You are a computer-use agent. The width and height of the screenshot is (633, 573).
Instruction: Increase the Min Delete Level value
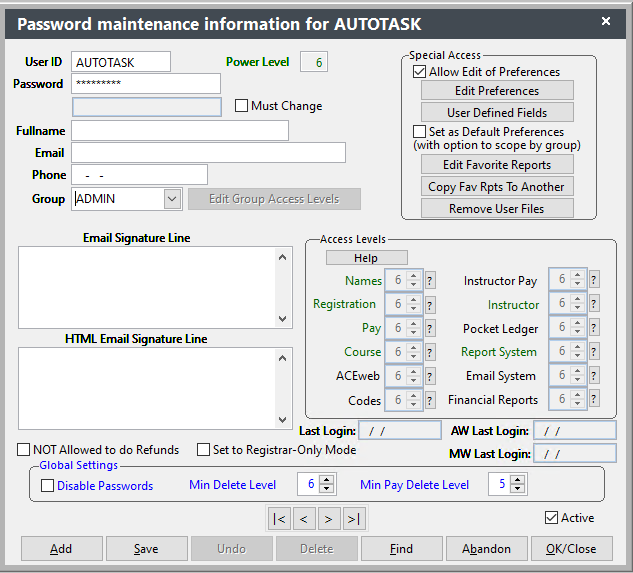coord(326,480)
